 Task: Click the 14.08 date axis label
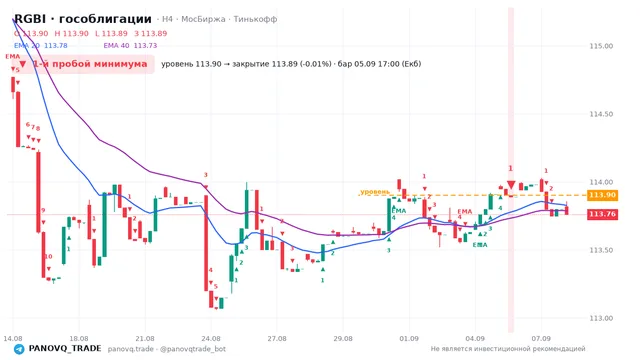tap(13, 339)
